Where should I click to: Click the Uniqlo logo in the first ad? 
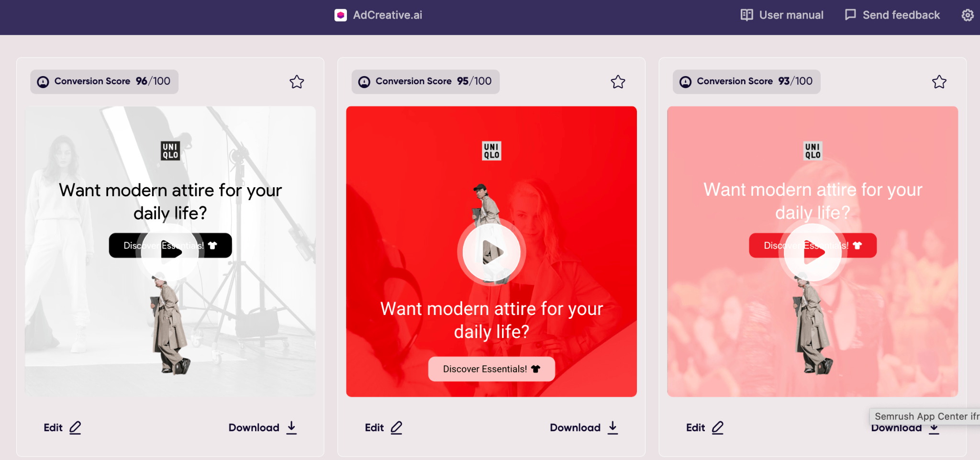click(x=170, y=151)
